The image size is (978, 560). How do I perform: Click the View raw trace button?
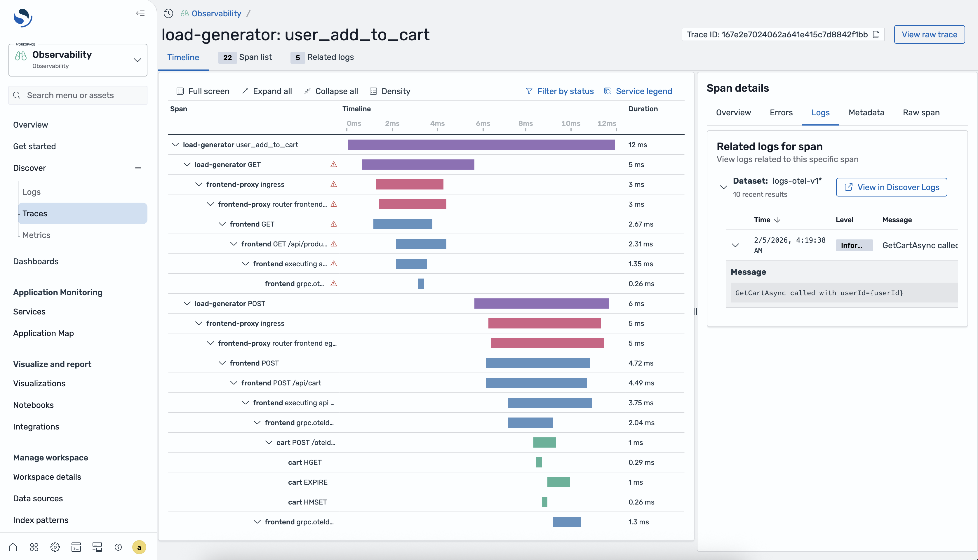tap(930, 34)
